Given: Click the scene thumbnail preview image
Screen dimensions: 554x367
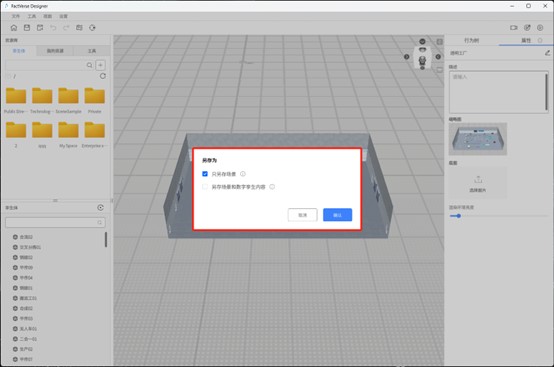Looking at the screenshot, I should 478,139.
